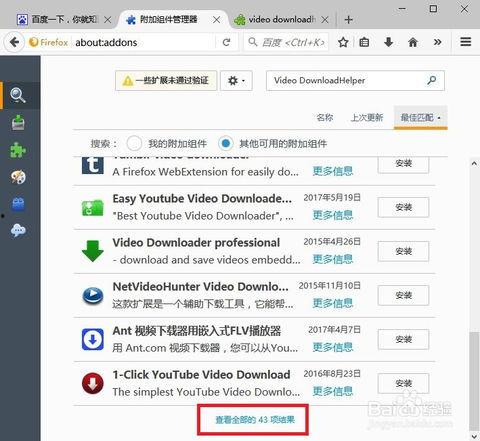Open the Services cloud chat category
The image size is (480, 441).
click(18, 230)
